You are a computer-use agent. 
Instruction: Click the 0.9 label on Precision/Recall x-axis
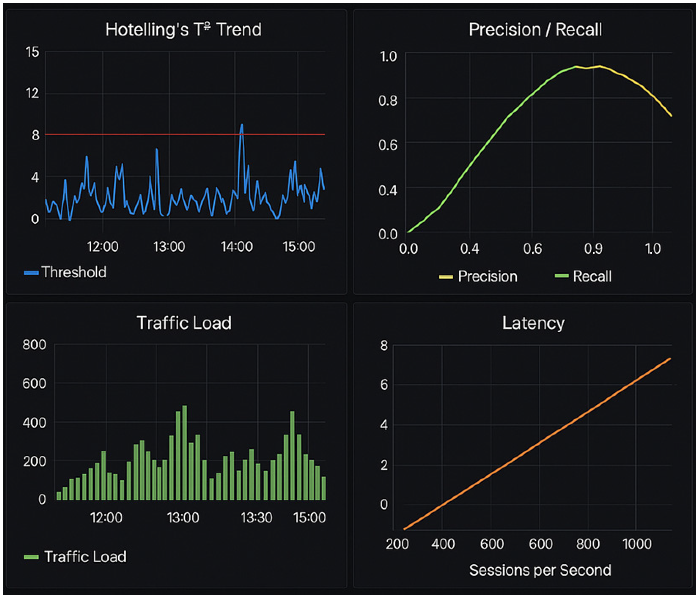(x=593, y=248)
